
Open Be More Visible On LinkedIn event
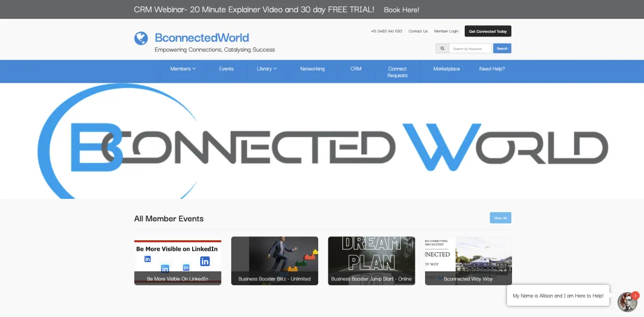(178, 261)
